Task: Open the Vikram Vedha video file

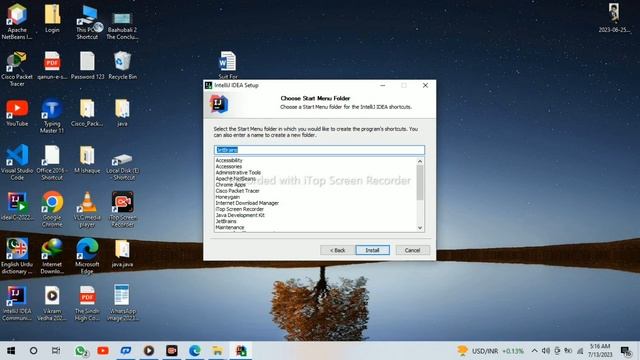Action: (52, 303)
